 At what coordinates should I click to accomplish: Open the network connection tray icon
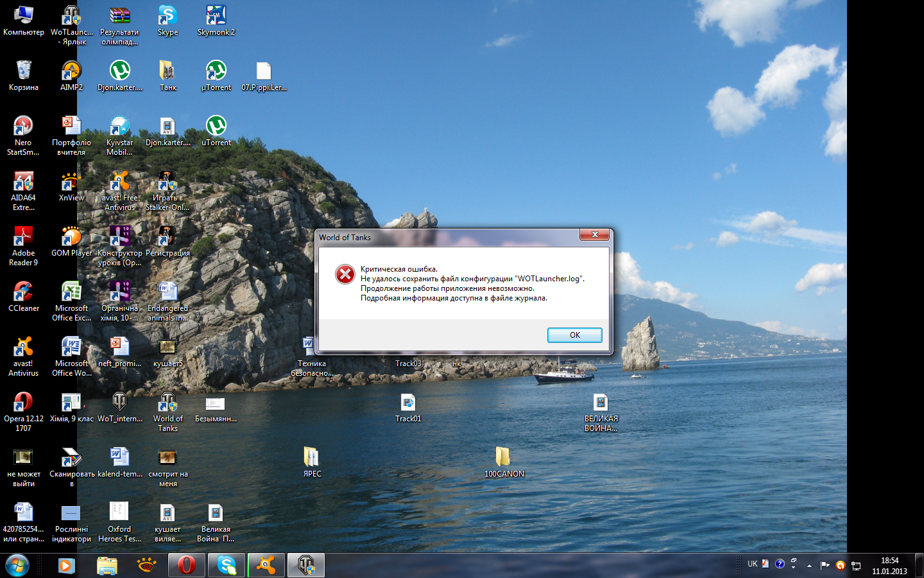coord(856,566)
